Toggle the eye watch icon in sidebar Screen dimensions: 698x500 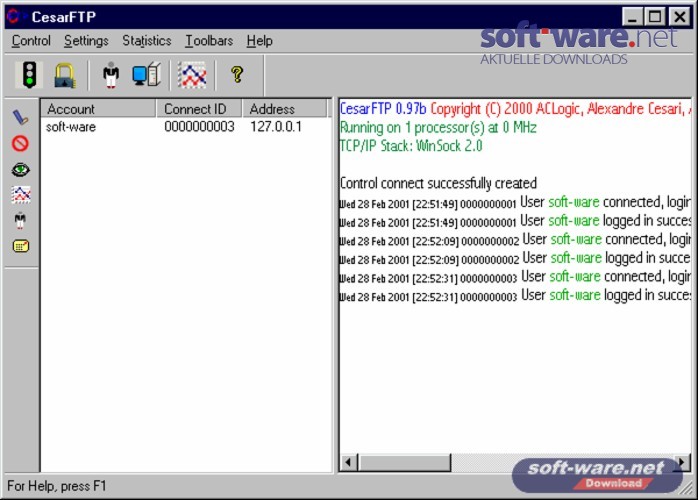[x=20, y=170]
